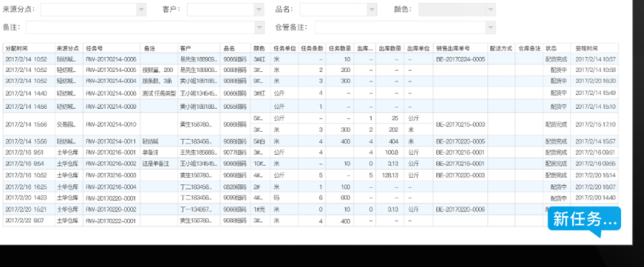
Task: Click the 600 task quantity cell
Action: click(340, 198)
